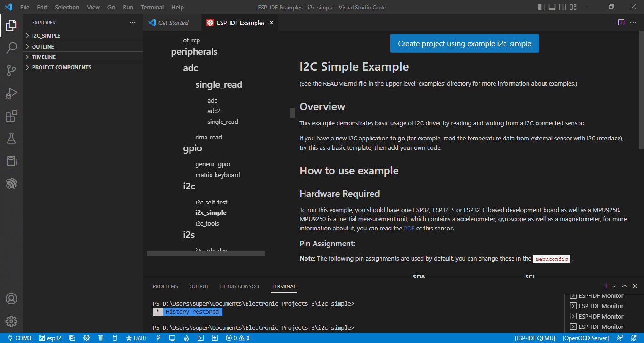Open Explorer views and more actions ellipsis
The width and height of the screenshot is (644, 343).
pos(132,23)
